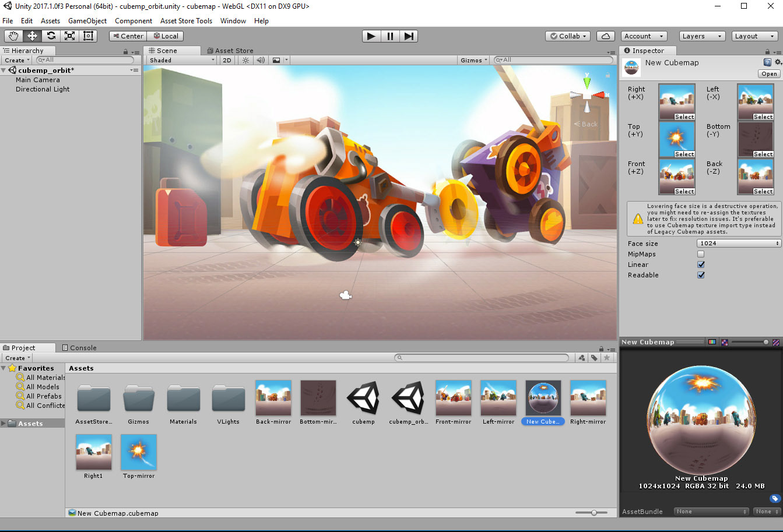The width and height of the screenshot is (783, 532).
Task: Open scene effects image dropdown
Action: click(x=279, y=60)
